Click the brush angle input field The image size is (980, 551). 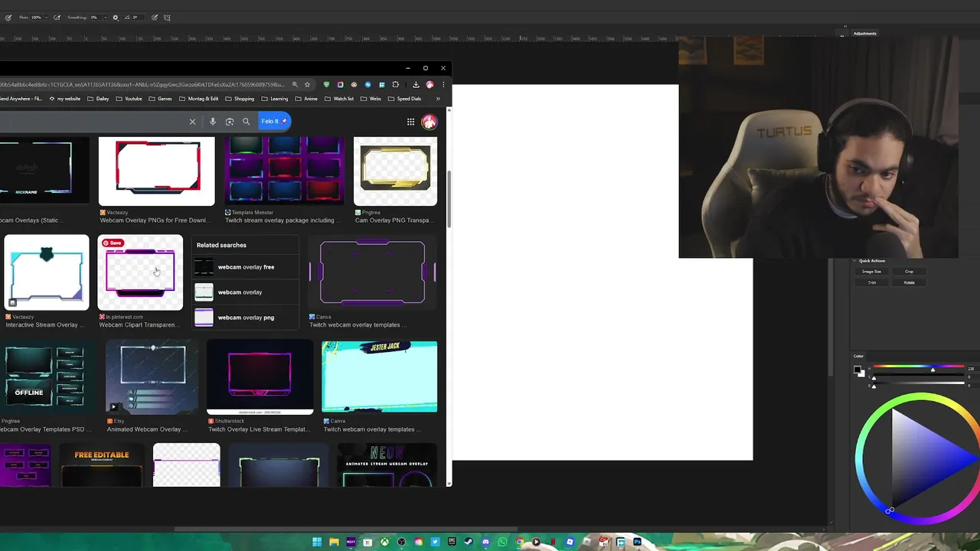[139, 18]
